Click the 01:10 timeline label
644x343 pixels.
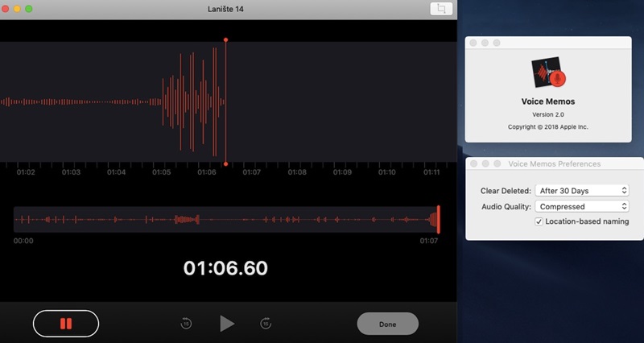click(x=386, y=172)
